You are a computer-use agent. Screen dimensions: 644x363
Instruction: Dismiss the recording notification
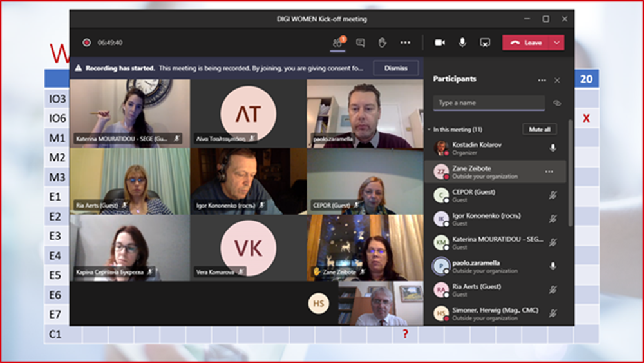tap(396, 68)
